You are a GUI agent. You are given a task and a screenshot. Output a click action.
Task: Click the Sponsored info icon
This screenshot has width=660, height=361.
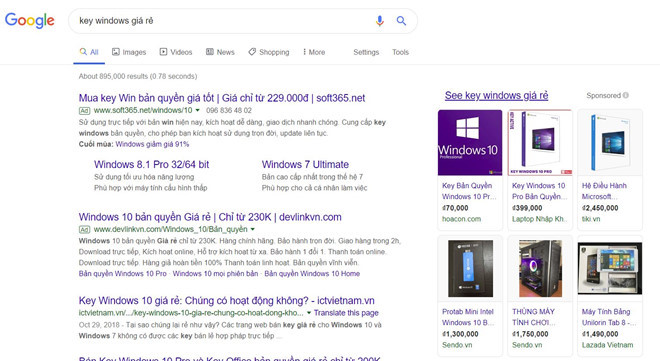(x=626, y=95)
